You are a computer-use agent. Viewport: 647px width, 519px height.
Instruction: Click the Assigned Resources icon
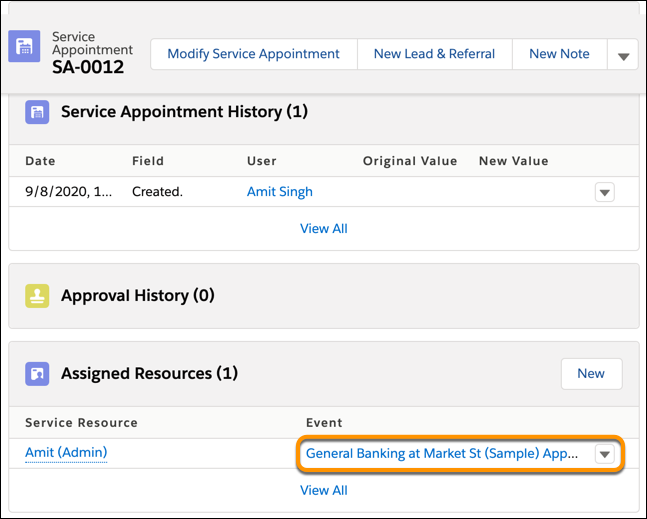click(x=37, y=374)
